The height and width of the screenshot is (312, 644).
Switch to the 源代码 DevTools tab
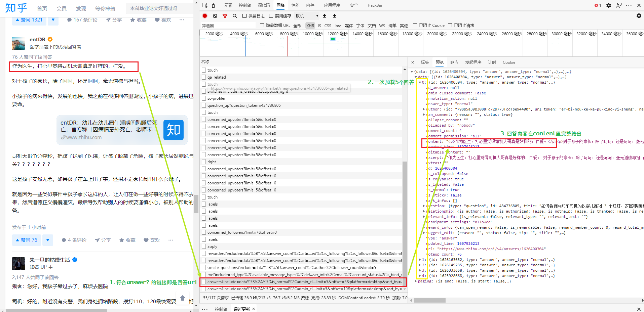(264, 5)
